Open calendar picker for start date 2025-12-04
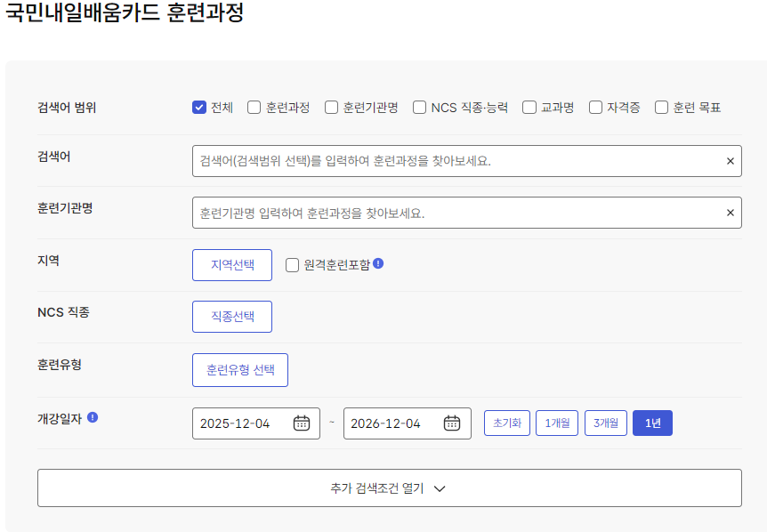The height and width of the screenshot is (532, 767). click(x=302, y=423)
